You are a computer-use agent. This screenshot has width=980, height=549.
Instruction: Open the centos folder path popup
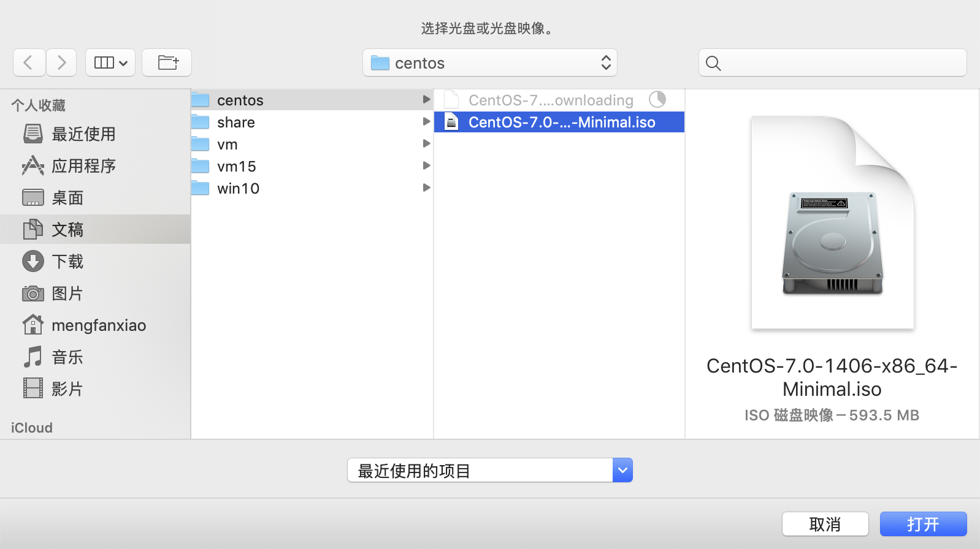489,62
